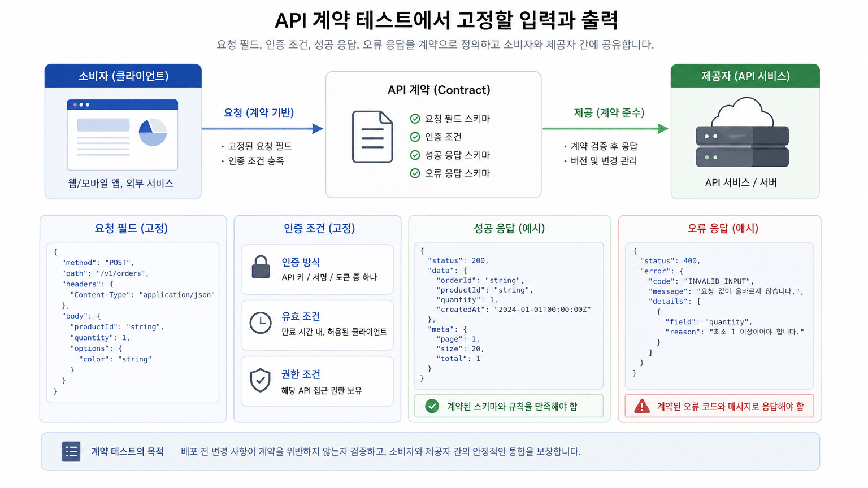Click the document icon in API 계약 box
Screen dimensions: 868x488
(372, 137)
